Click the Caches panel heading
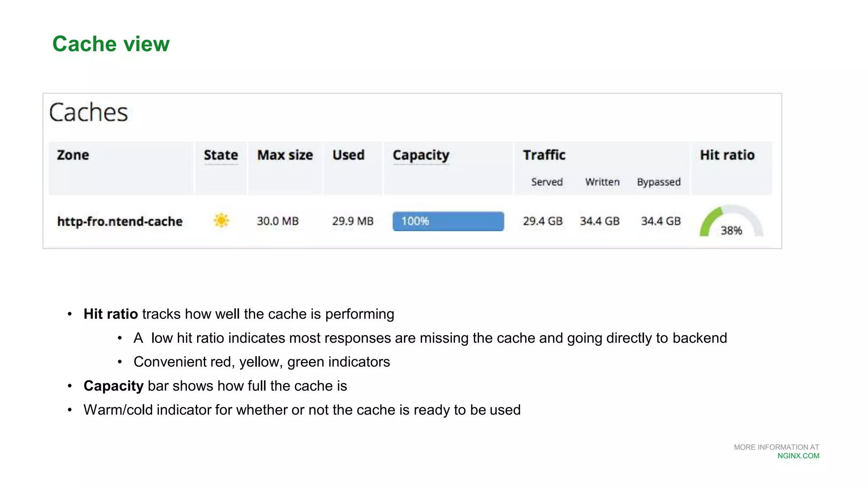Screen dimensions: 868x488 click(88, 113)
